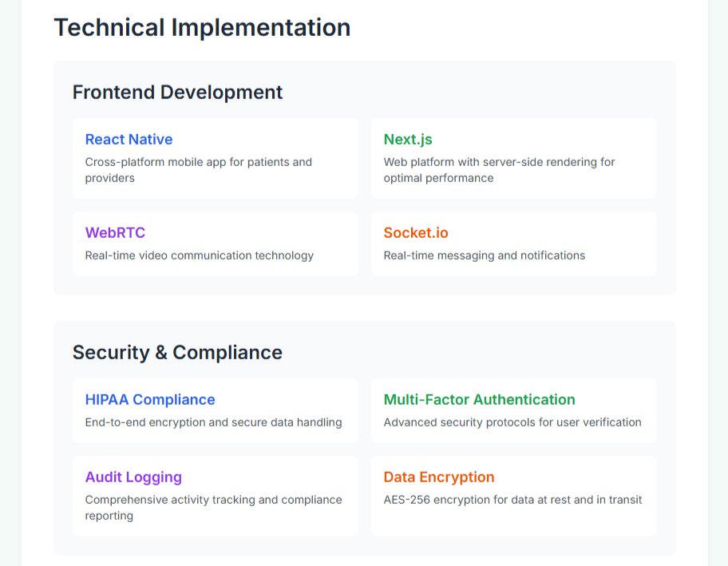Screen dimensions: 728x566
Task: Click Real-time video communication technology text
Action: [x=200, y=255]
